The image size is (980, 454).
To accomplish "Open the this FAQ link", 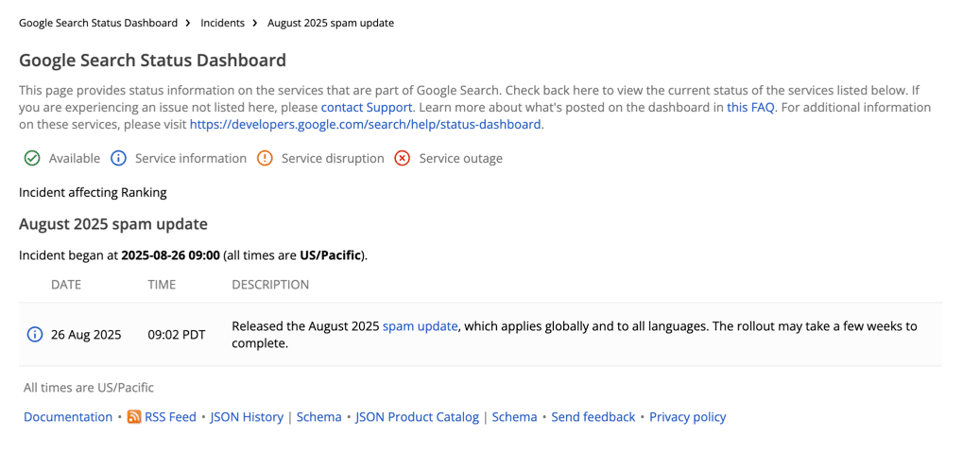I will 750,107.
